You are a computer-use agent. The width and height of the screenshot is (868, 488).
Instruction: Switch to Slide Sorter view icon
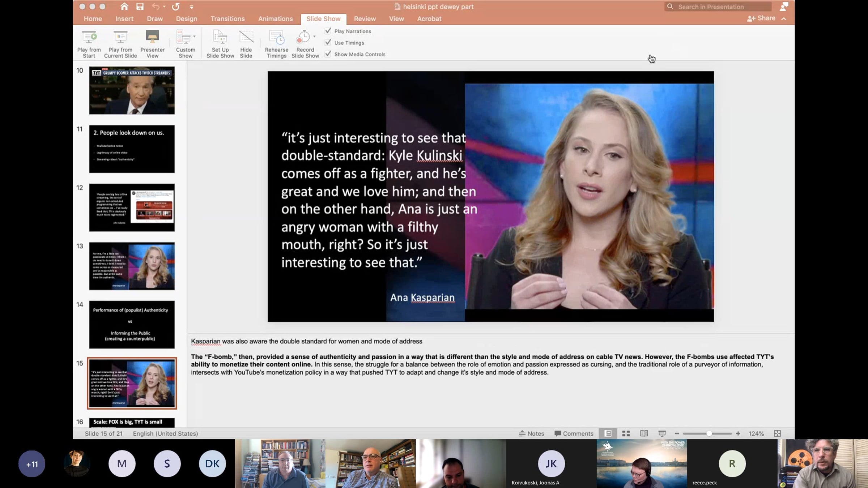[626, 433]
